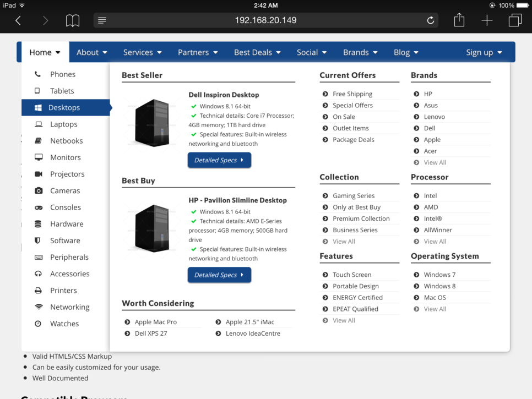Select Laptops in the side menu
The width and height of the screenshot is (532, 399).
click(66, 124)
